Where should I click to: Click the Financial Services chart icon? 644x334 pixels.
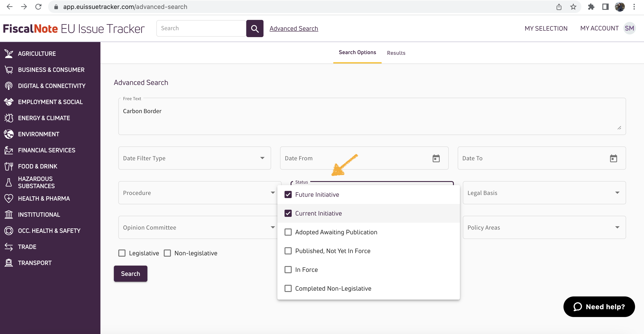9,150
